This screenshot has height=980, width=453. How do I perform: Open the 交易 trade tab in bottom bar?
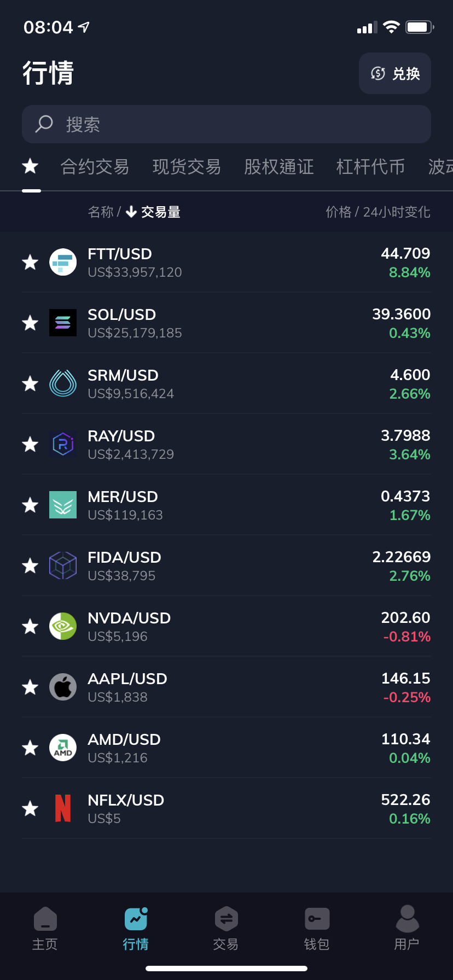(x=226, y=929)
